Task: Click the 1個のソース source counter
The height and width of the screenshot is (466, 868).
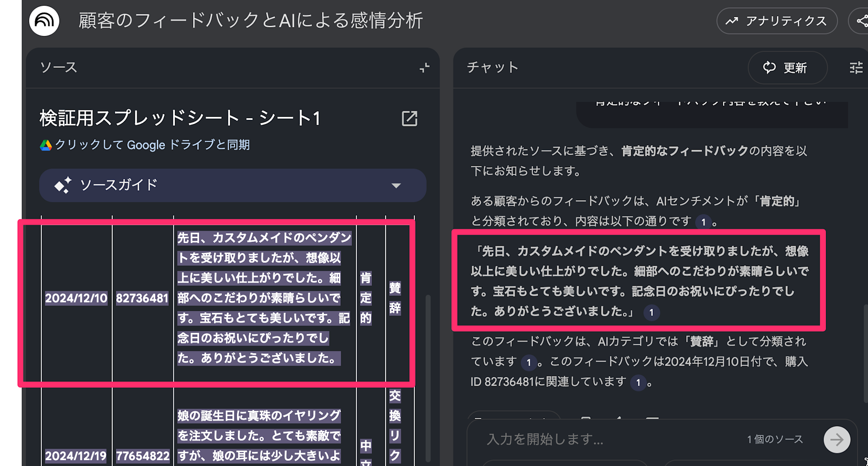Action: click(775, 439)
